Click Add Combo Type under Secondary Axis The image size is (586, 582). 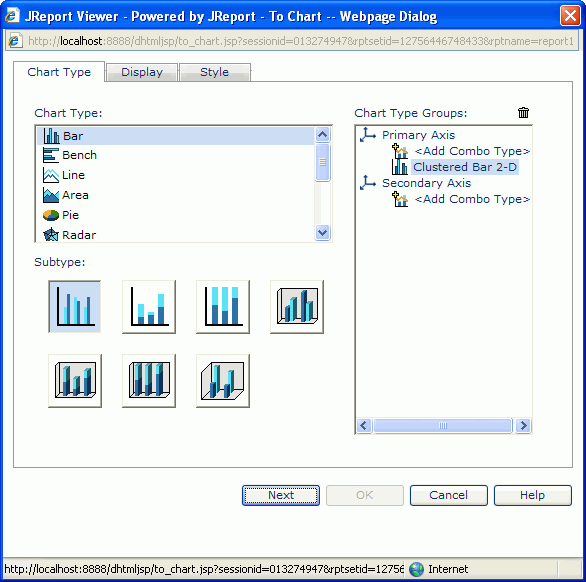(472, 199)
